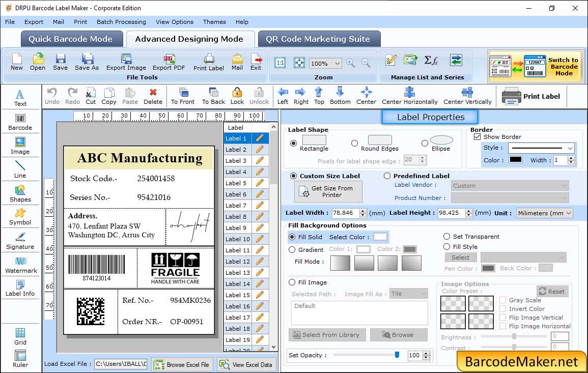Switch to Quick Barcode Mode tab

[x=71, y=39]
